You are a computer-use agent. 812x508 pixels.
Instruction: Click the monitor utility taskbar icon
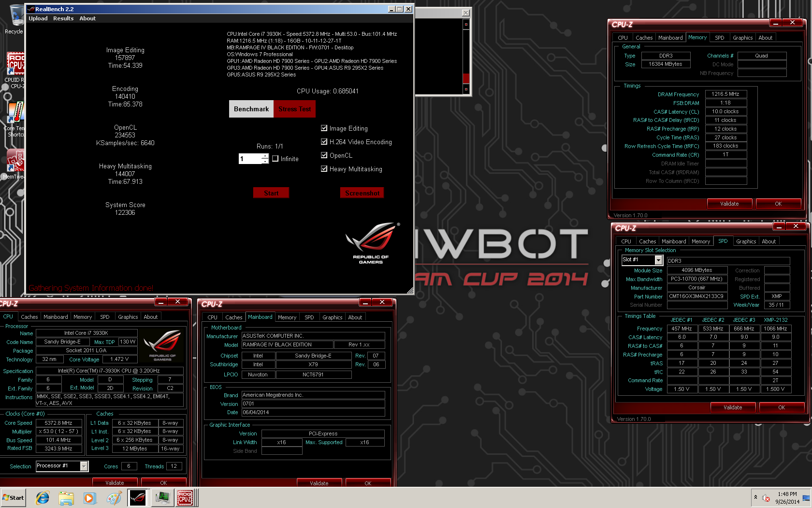[162, 498]
